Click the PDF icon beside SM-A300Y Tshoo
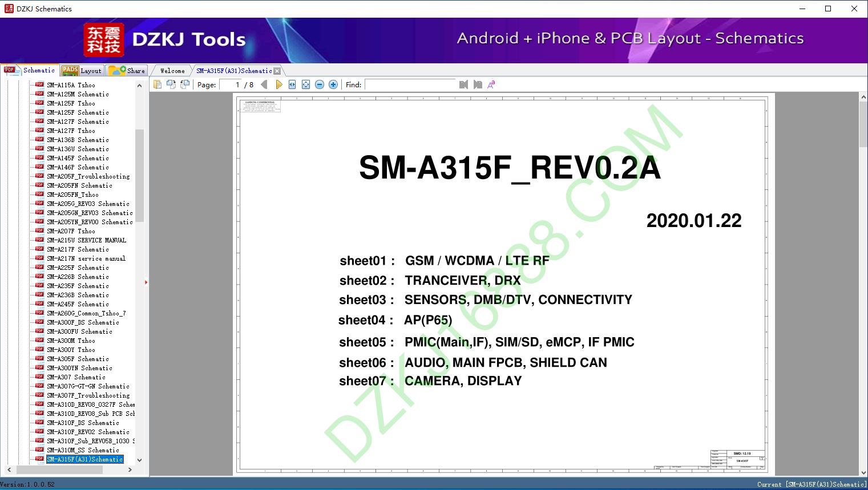This screenshot has height=490, width=868. point(39,349)
